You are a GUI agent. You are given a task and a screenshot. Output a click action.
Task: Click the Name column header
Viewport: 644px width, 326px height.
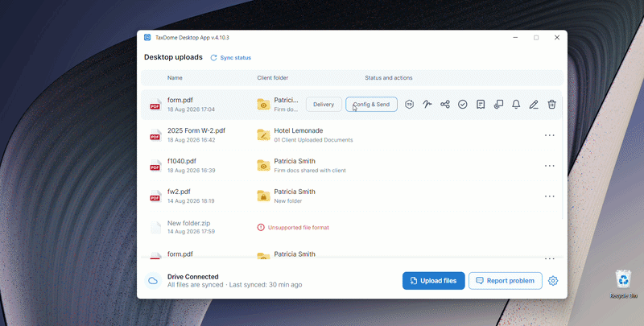pos(175,77)
